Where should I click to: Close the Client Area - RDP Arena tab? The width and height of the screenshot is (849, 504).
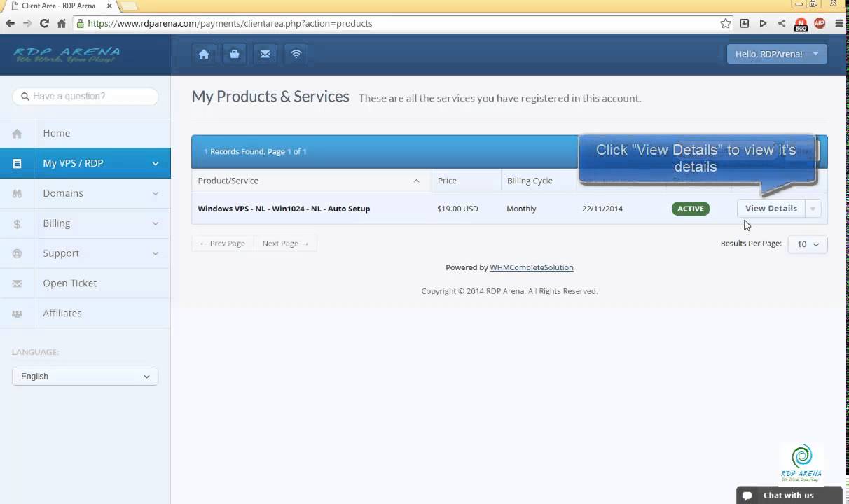[x=109, y=6]
